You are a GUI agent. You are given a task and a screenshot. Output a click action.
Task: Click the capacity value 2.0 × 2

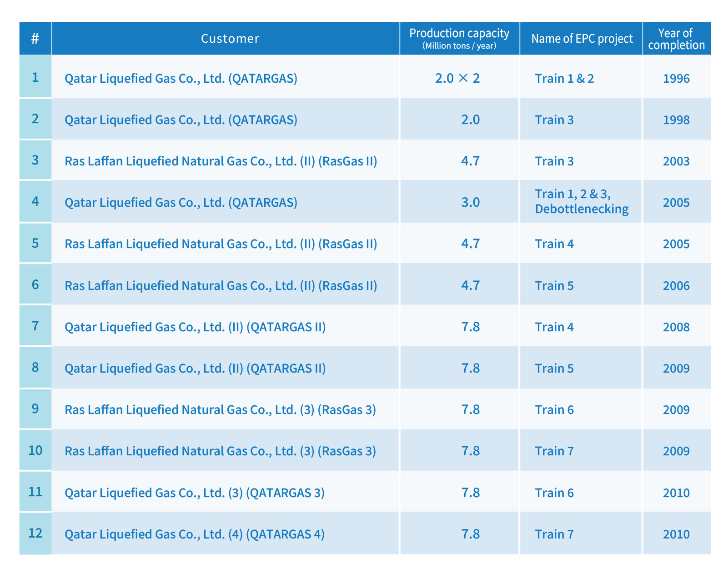click(x=457, y=79)
